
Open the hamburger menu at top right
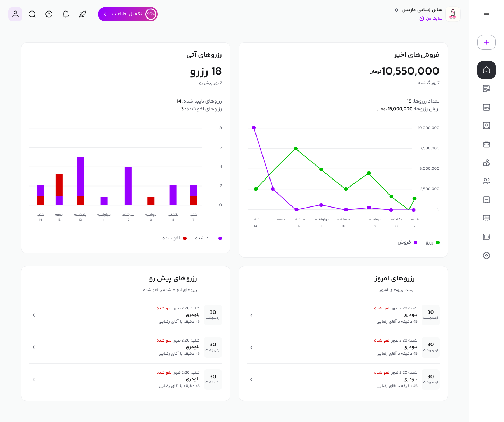coord(486,15)
